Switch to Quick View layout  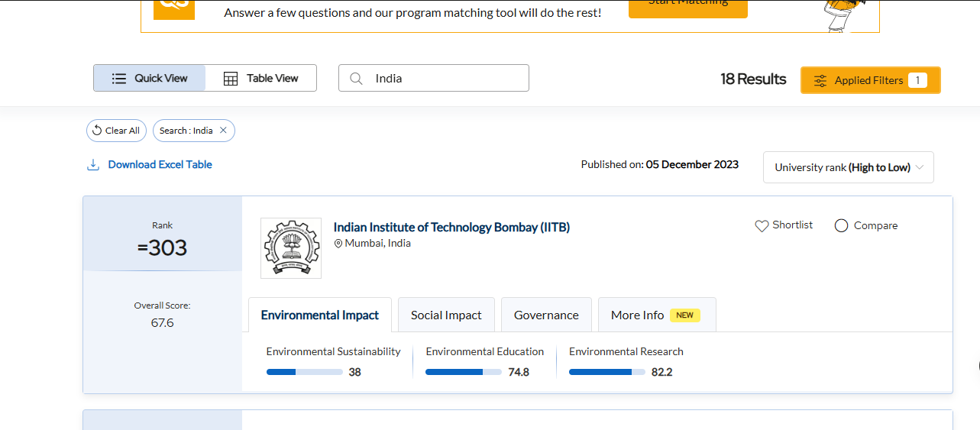150,78
